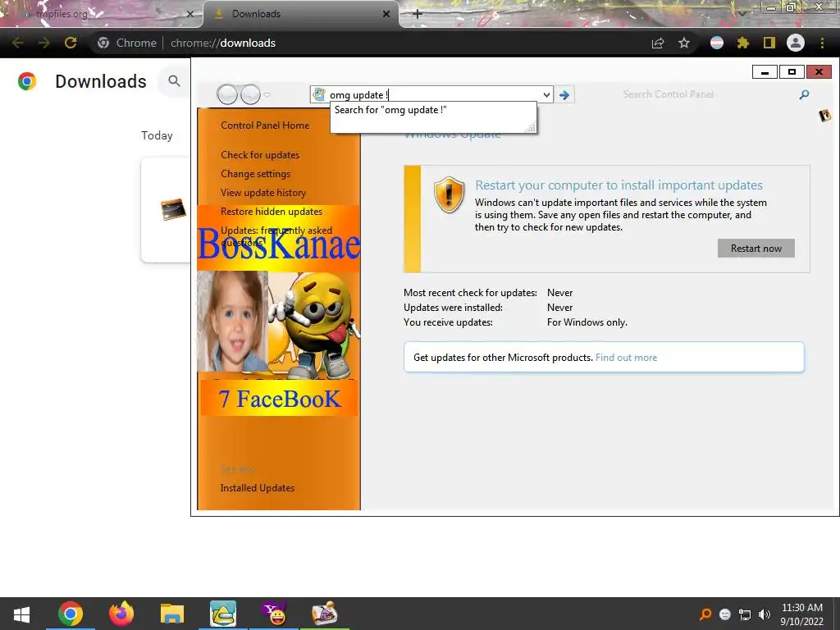This screenshot has height=630, width=840.
Task: Open Chrome from the taskbar
Action: click(71, 614)
